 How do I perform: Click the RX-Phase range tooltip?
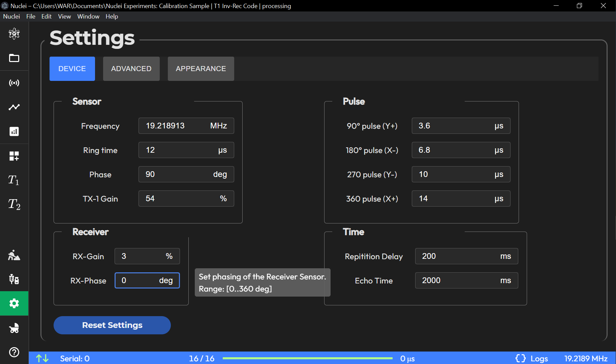tap(263, 282)
